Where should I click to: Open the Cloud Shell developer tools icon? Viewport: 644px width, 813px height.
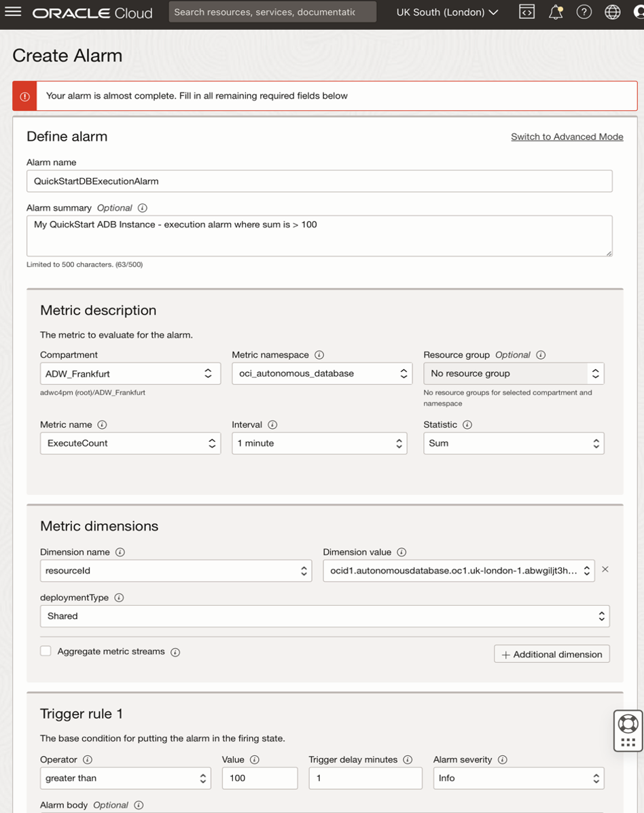click(x=526, y=12)
